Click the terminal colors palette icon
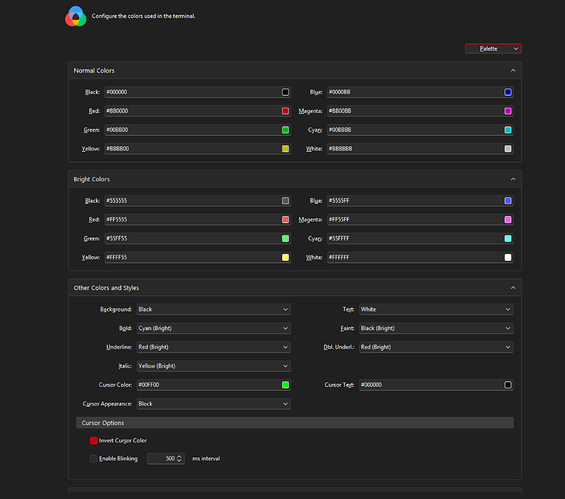The width and height of the screenshot is (565, 499). [76, 16]
